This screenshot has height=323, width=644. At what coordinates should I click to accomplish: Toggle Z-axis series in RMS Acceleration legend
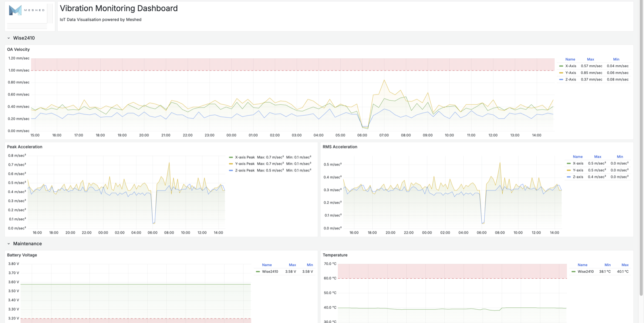(578, 177)
